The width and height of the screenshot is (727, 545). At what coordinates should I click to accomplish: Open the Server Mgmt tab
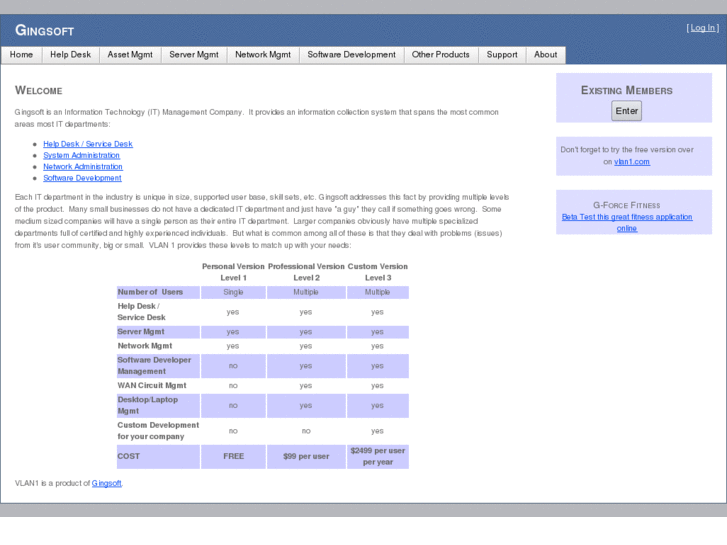[x=194, y=55]
